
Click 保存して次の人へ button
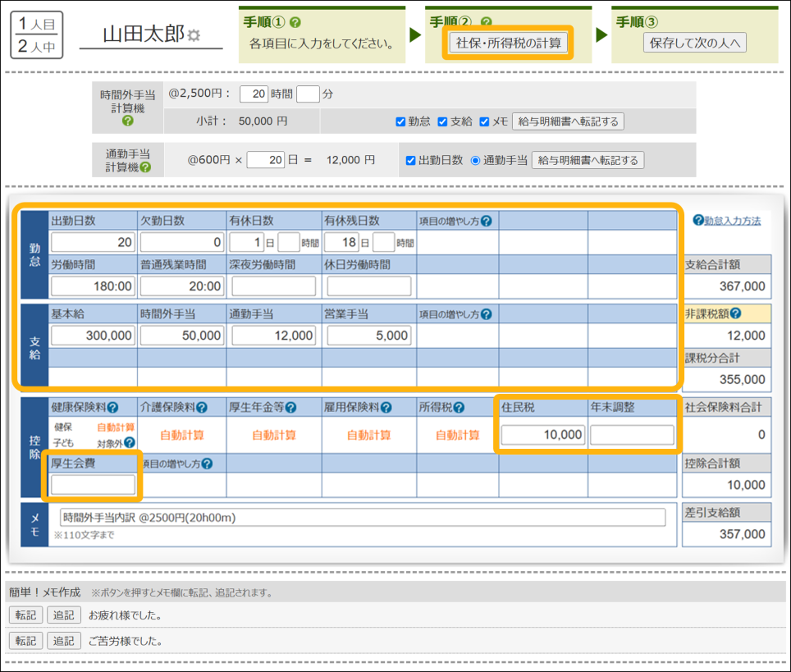pyautogui.click(x=694, y=43)
